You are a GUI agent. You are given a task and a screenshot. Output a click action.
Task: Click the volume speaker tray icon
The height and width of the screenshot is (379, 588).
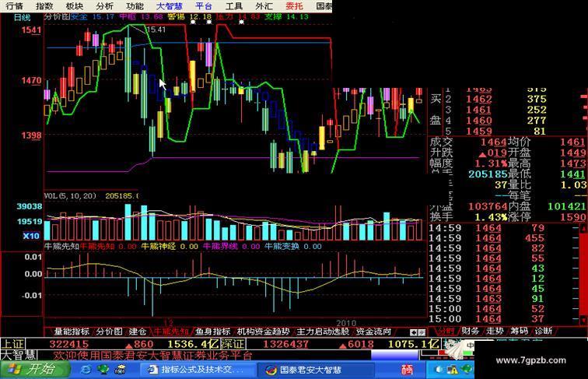click(x=439, y=370)
